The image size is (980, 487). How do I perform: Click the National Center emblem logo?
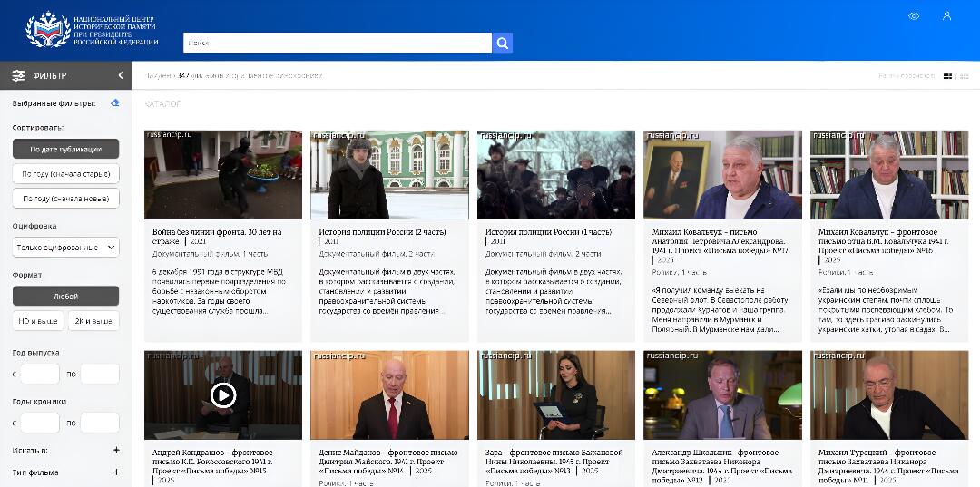pyautogui.click(x=47, y=30)
